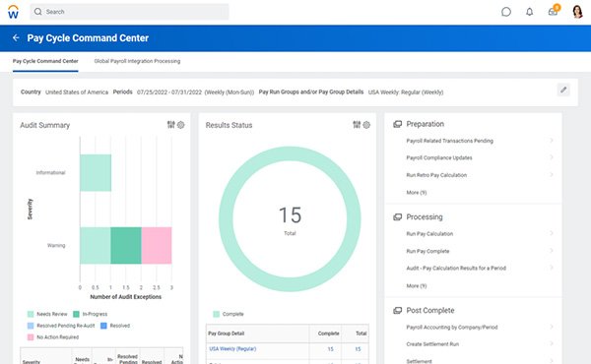Screen dimensions: 591x364
Task: Click the dark green In-Progress Warning bar segment
Action: [126, 245]
